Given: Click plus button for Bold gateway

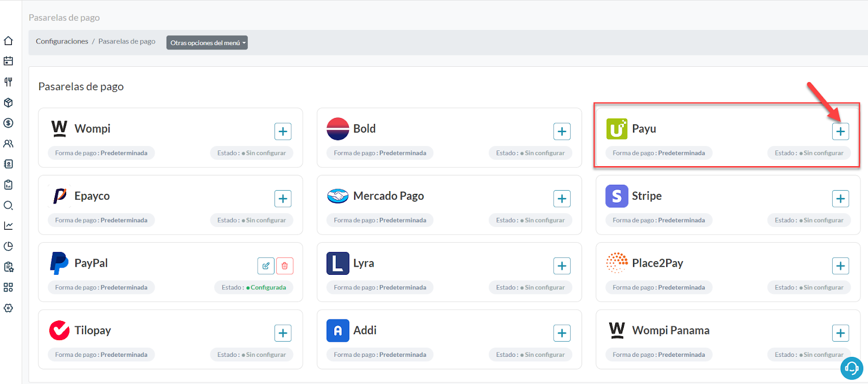Looking at the screenshot, I should point(561,131).
